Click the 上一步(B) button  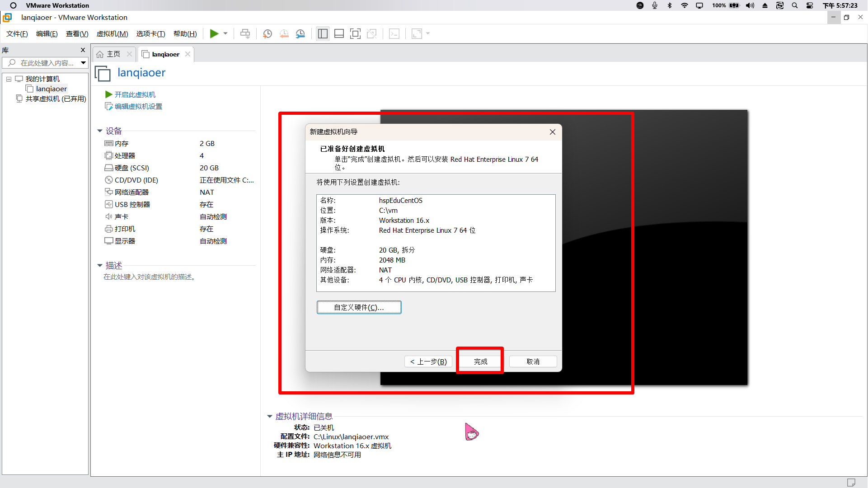point(428,362)
